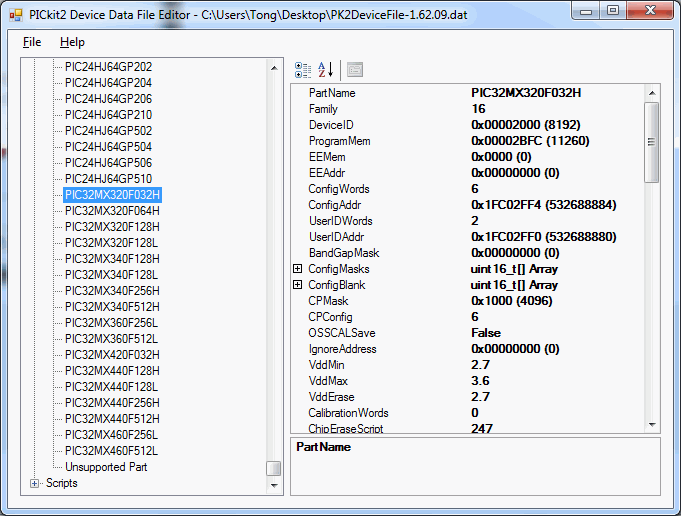Image resolution: width=681 pixels, height=516 pixels.
Task: Select PIC32MX360F256L in the device tree
Action: pos(112,323)
